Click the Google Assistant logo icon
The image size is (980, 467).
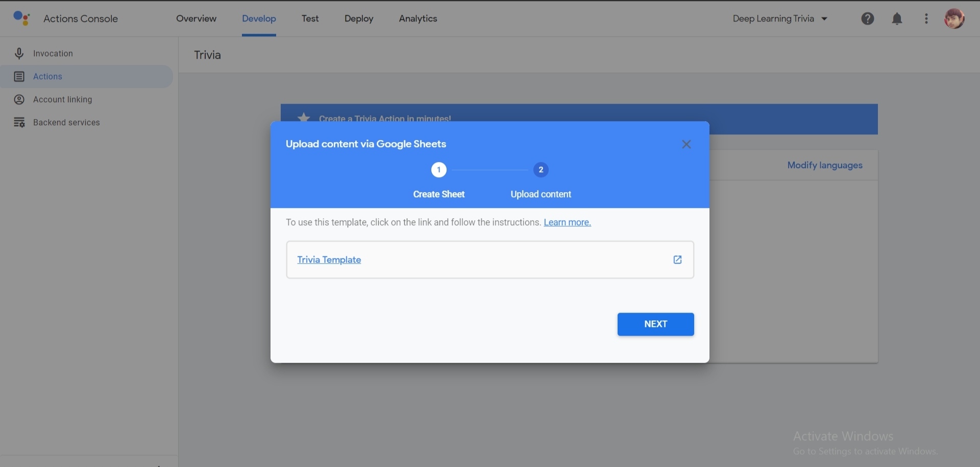(x=21, y=18)
